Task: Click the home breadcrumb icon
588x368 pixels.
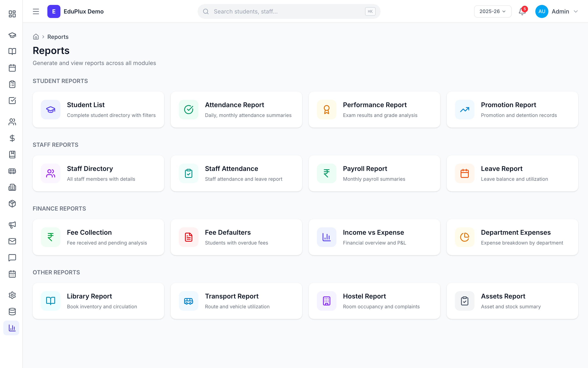Action: pyautogui.click(x=36, y=37)
